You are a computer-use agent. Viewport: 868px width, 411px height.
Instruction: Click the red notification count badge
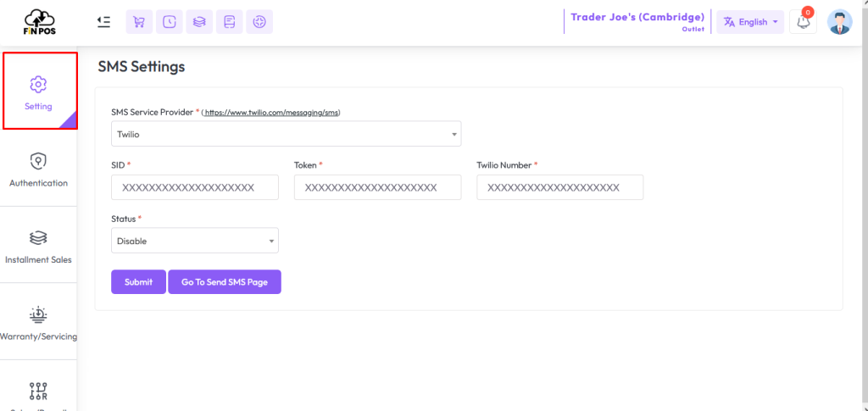tap(808, 12)
